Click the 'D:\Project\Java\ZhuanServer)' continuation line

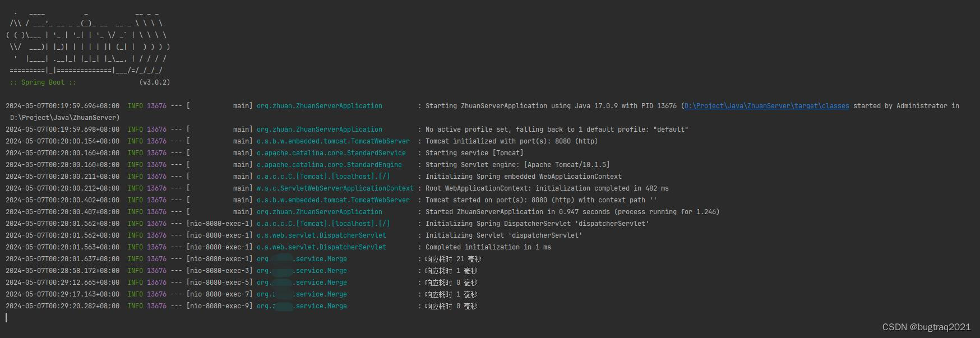tap(64, 118)
